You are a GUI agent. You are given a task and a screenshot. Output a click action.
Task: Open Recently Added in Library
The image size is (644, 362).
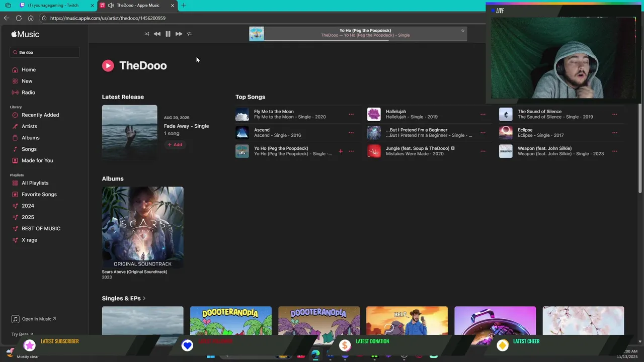[x=40, y=115]
